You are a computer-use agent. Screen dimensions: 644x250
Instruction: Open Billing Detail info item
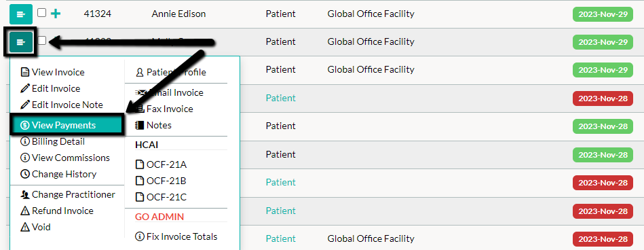[x=52, y=141]
